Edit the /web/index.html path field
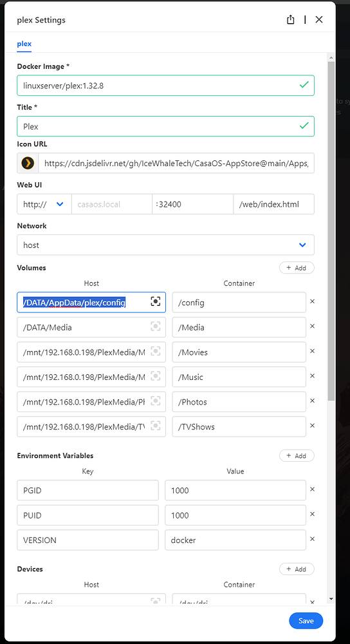 tap(273, 204)
